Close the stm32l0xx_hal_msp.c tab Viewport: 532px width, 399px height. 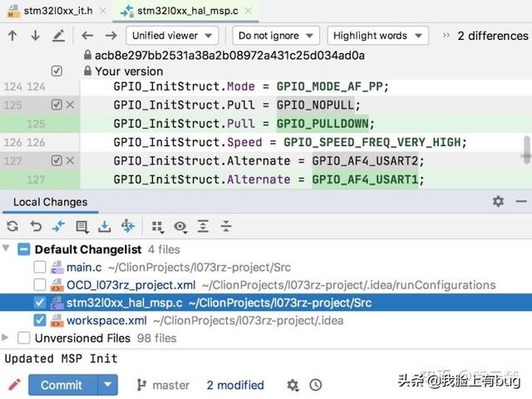point(249,11)
